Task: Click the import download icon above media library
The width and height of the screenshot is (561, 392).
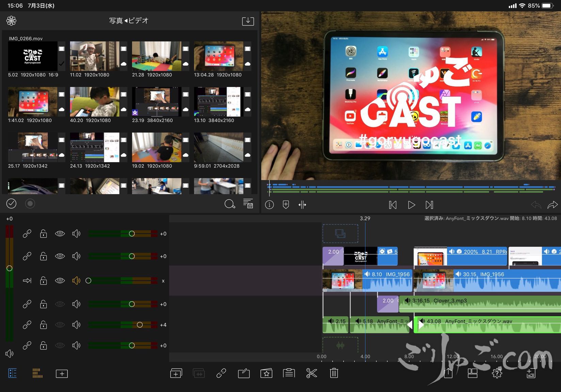Action: (248, 21)
